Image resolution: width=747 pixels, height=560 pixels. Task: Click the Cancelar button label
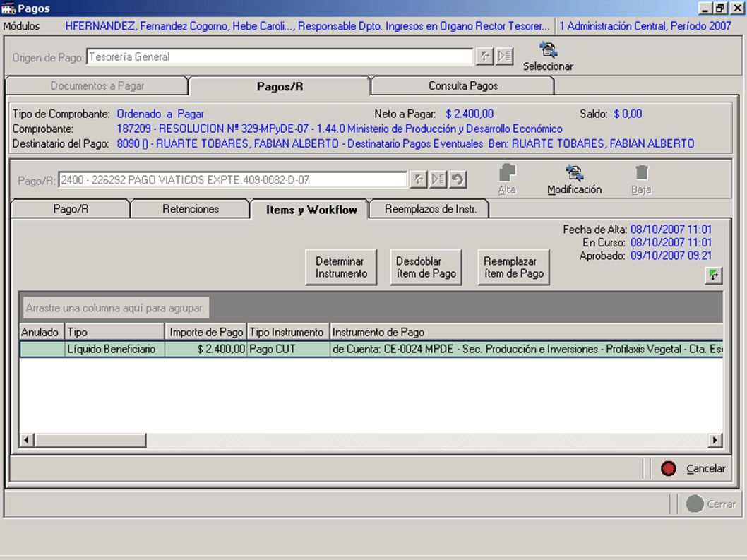point(705,468)
